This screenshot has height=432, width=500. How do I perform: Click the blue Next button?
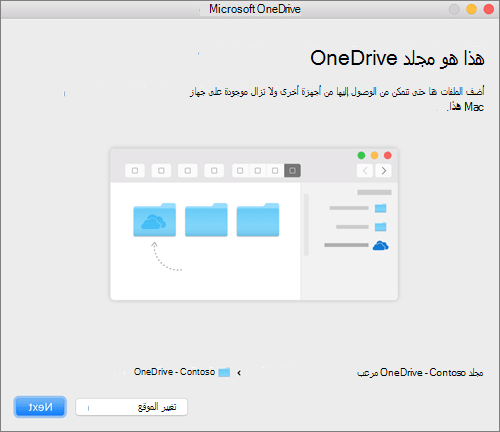[40, 407]
